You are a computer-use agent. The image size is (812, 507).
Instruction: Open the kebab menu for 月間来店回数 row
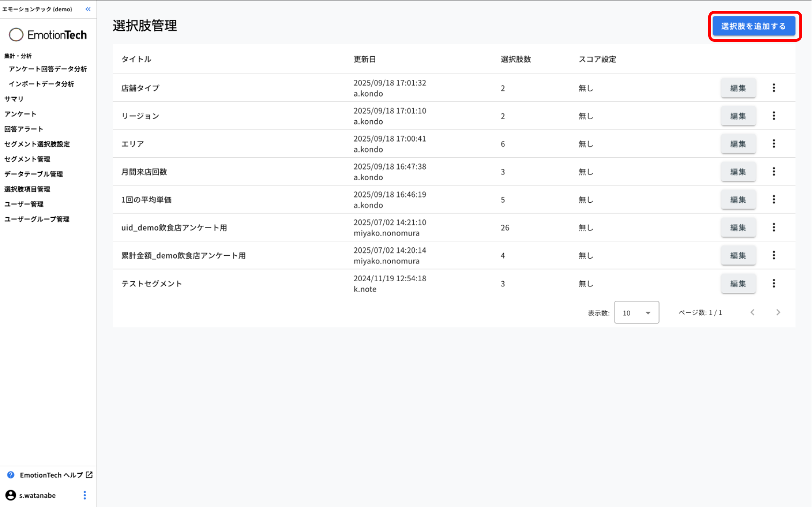tap(773, 172)
